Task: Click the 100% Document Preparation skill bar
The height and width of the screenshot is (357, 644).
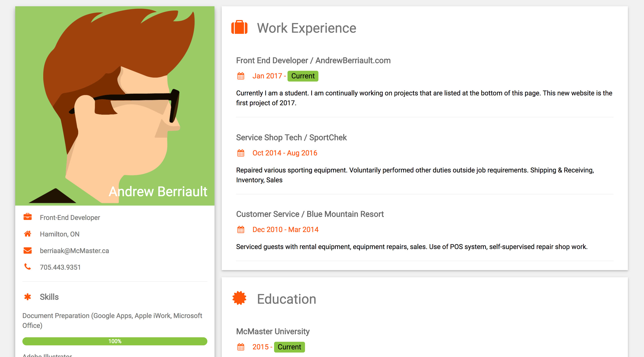Action: point(115,341)
